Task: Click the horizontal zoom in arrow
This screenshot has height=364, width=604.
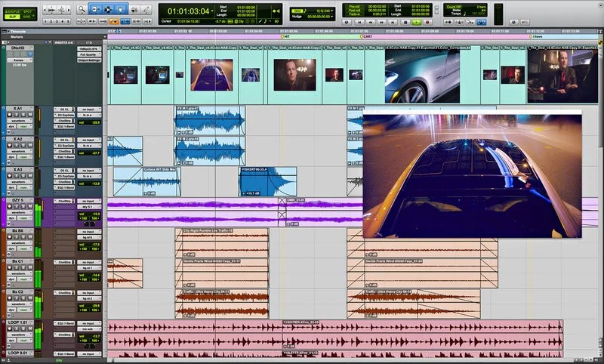Action: tap(69, 10)
